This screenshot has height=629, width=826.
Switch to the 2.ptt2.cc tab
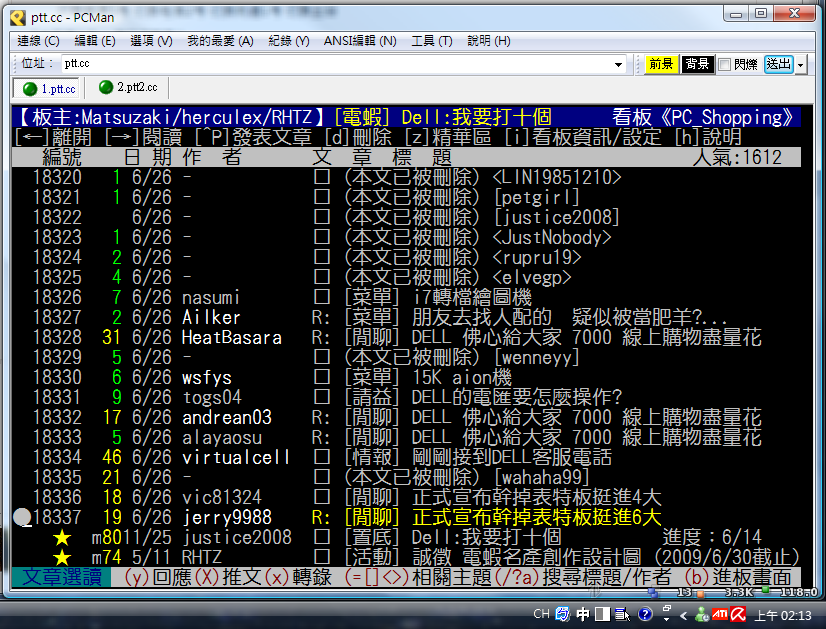point(128,87)
